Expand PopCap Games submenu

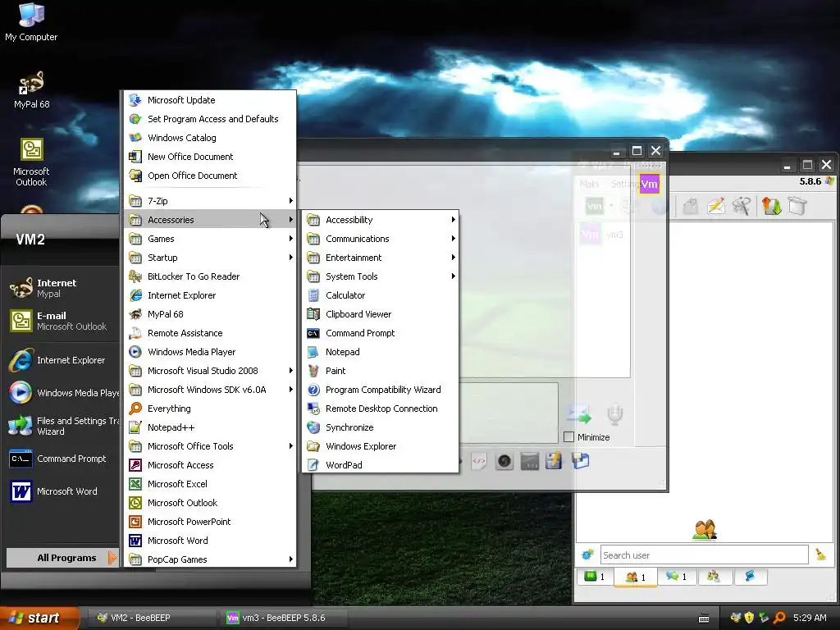point(211,559)
